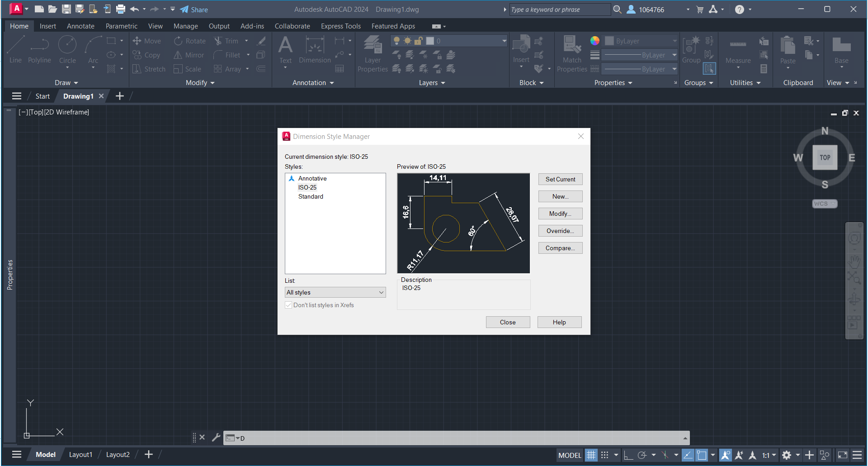
Task: Click the command line input
Action: tap(457, 438)
